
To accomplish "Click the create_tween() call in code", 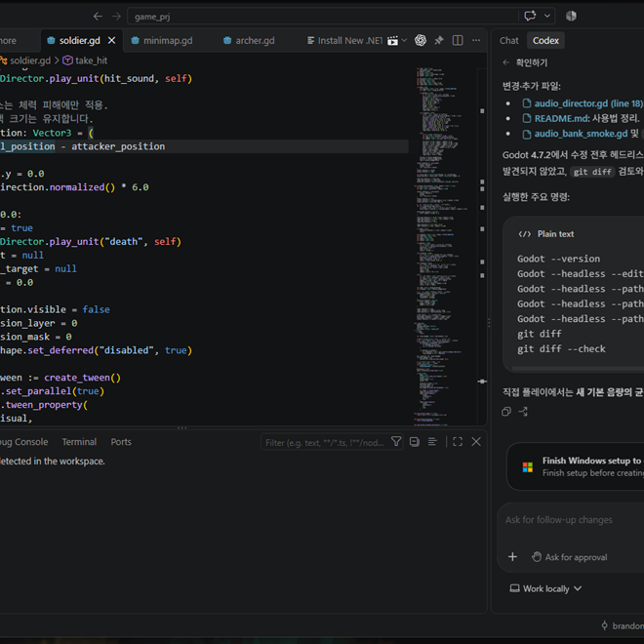I will pos(82,378).
